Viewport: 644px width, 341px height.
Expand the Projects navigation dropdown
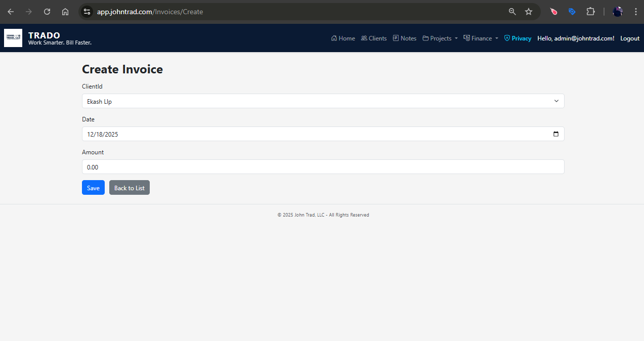click(x=440, y=38)
